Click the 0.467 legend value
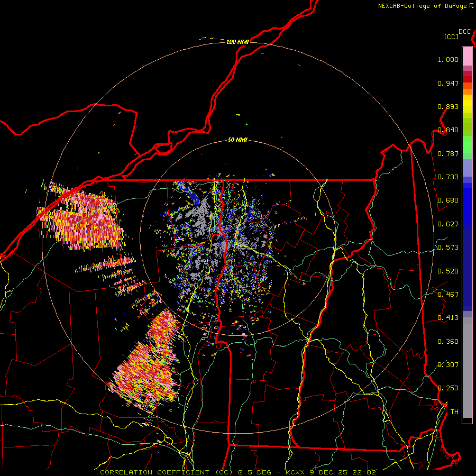This screenshot has height=476, width=476. (448, 295)
